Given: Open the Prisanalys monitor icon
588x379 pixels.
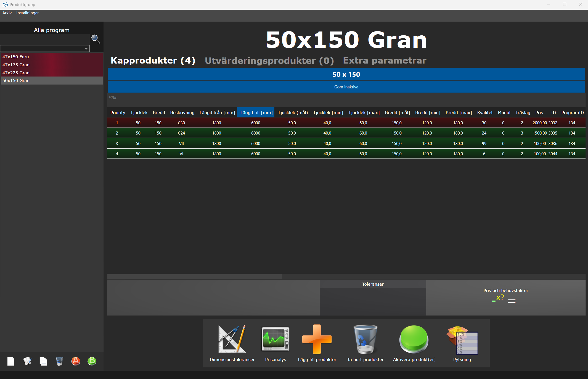Looking at the screenshot, I should [x=275, y=339].
